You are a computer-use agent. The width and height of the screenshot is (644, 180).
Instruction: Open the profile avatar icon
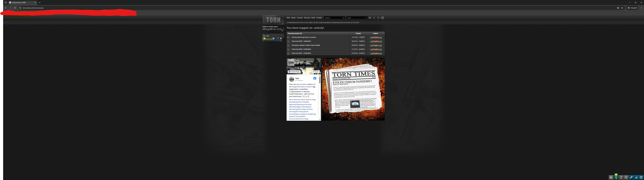point(382,18)
